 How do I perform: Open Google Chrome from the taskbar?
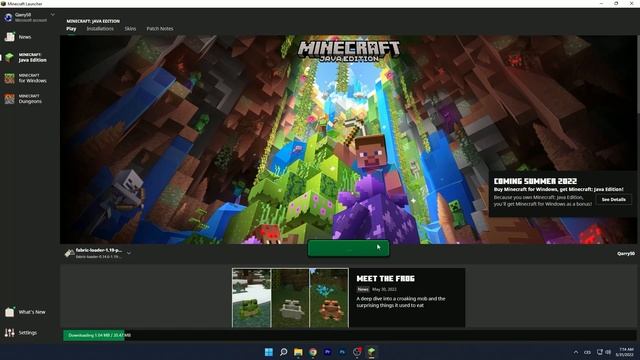313,352
